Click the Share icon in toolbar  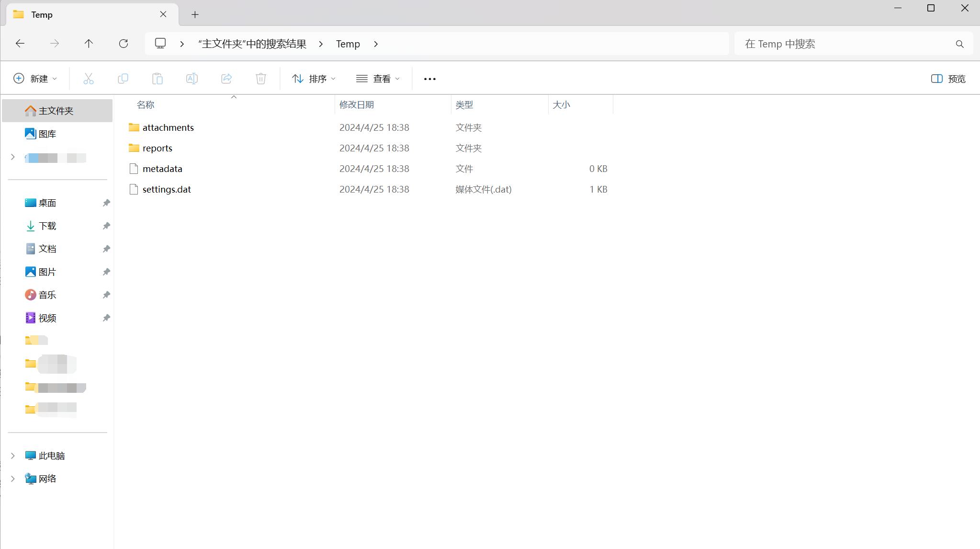pos(226,79)
